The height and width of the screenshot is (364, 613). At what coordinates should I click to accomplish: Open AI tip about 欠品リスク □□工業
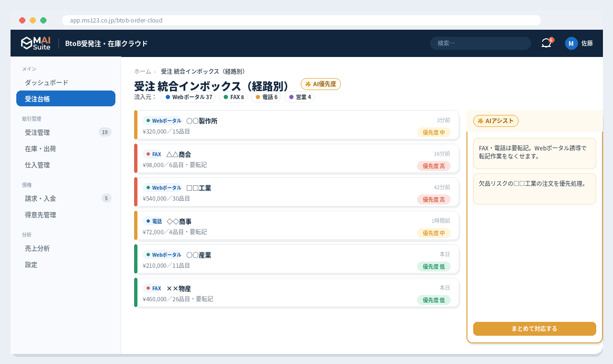[534, 189]
